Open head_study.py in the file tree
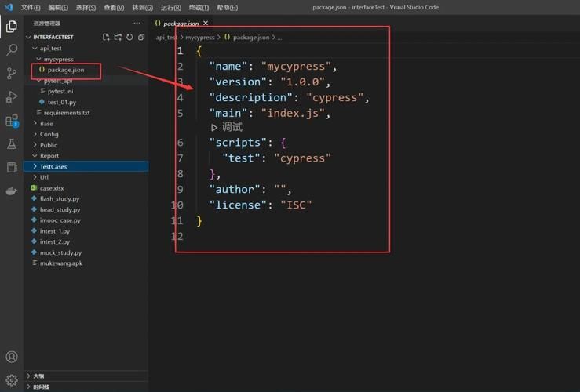This screenshot has width=580, height=392. coord(60,209)
